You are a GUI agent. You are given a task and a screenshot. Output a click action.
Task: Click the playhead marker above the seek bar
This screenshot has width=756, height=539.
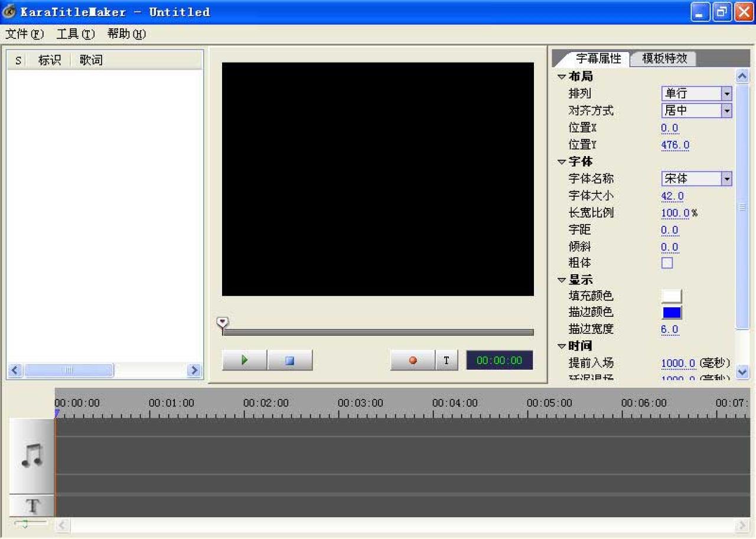(223, 322)
